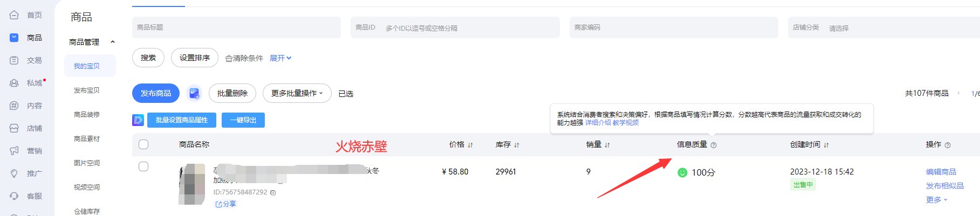Image resolution: width=980 pixels, height=216 pixels.
Task: Open the 客服 customer service icon
Action: [x=14, y=196]
